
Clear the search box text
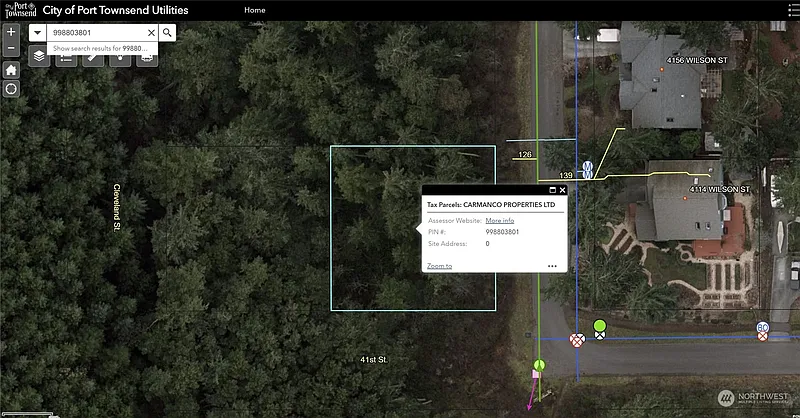[x=151, y=32]
